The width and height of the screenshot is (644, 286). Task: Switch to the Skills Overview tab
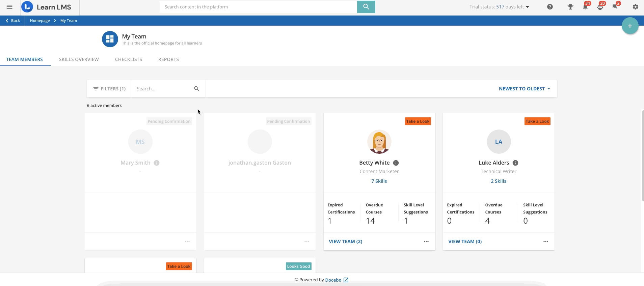coord(79,59)
